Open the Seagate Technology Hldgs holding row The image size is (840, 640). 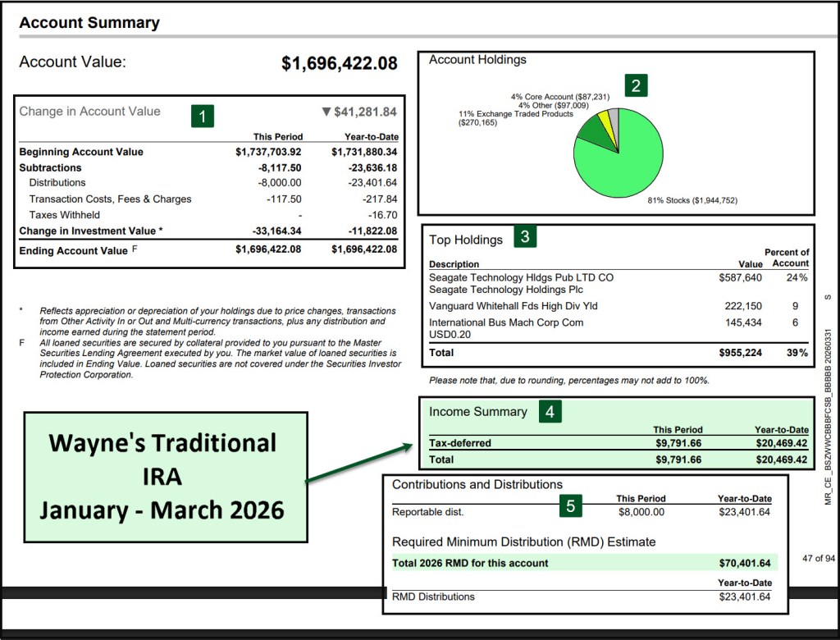[x=521, y=278]
